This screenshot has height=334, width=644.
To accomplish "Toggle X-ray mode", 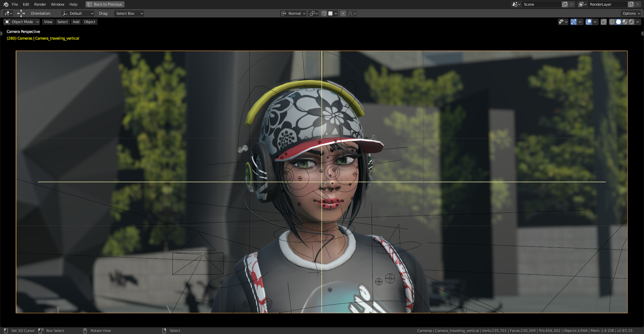I will click(603, 22).
